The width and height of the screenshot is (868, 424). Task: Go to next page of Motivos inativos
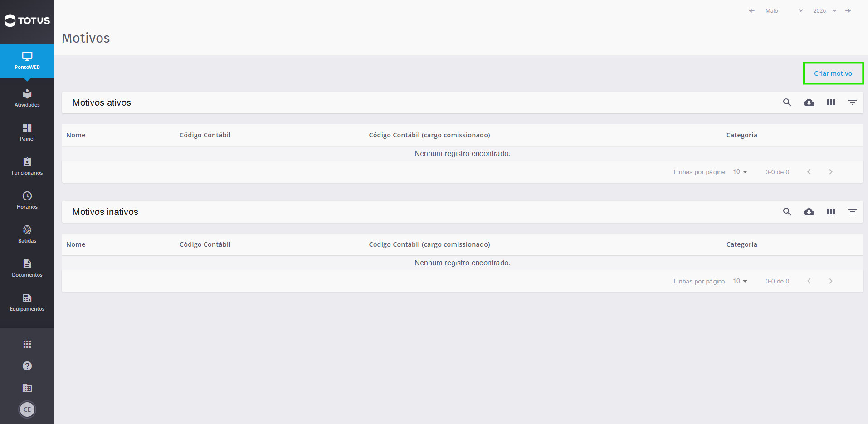(x=831, y=281)
